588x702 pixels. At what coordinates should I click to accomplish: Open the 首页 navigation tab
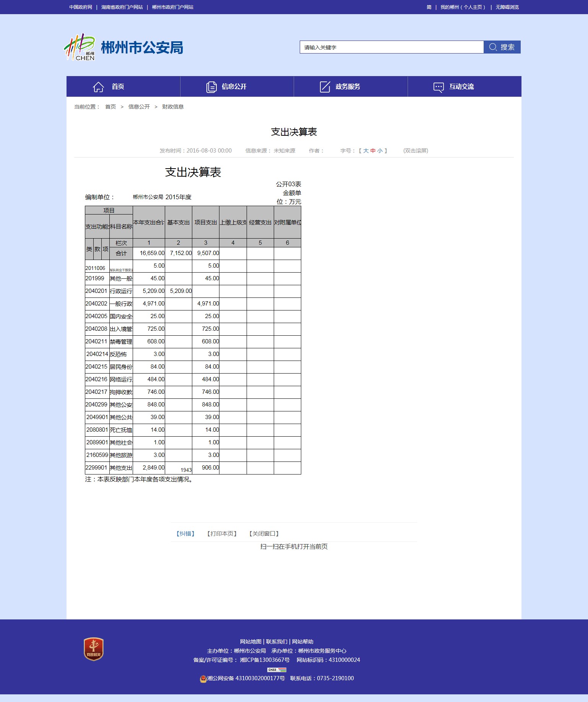tap(123, 86)
